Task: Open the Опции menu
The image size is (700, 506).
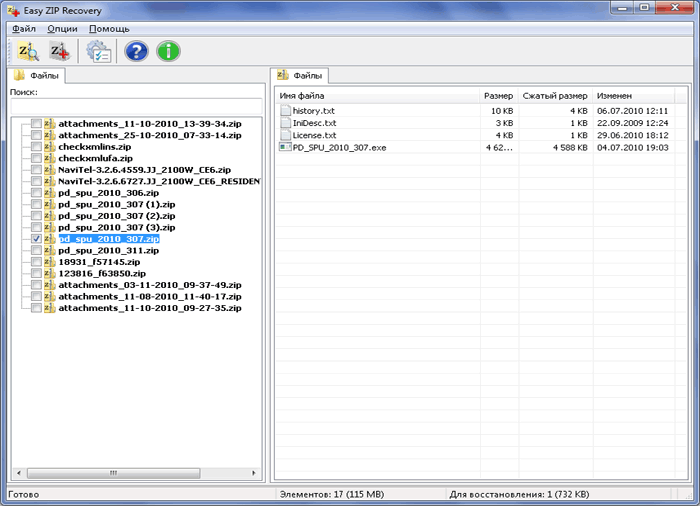Action: (x=62, y=29)
